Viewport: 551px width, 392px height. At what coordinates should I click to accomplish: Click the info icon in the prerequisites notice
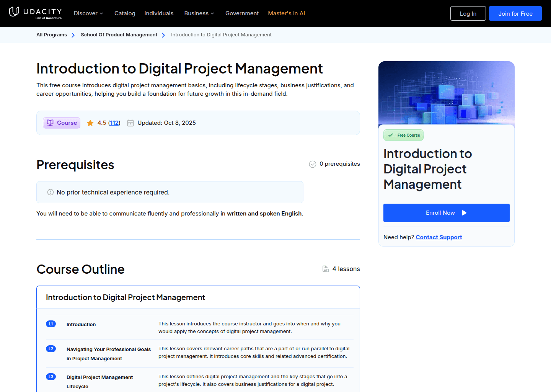(x=50, y=192)
